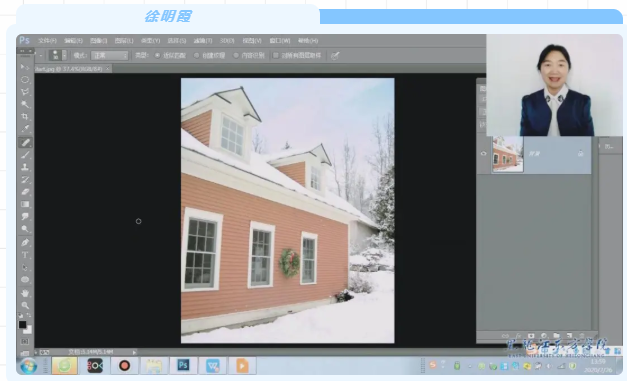Choose the 内容识别 type radio option
The width and height of the screenshot is (627, 381).
[236, 56]
